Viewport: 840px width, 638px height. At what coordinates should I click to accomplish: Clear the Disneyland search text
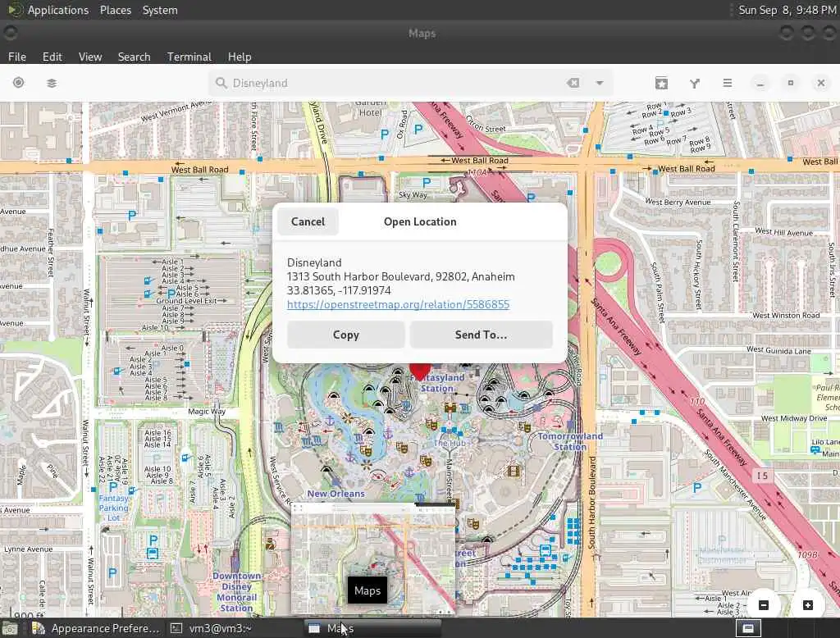point(573,83)
